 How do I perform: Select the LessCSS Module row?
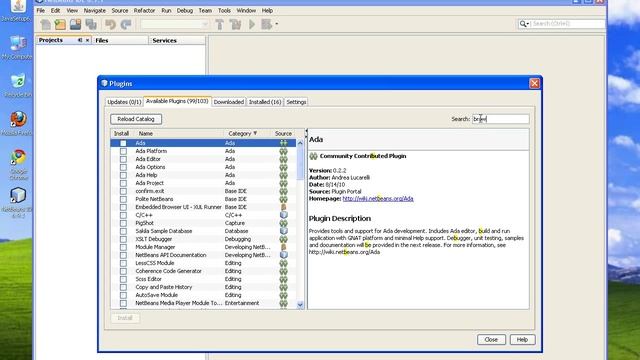pyautogui.click(x=203, y=263)
